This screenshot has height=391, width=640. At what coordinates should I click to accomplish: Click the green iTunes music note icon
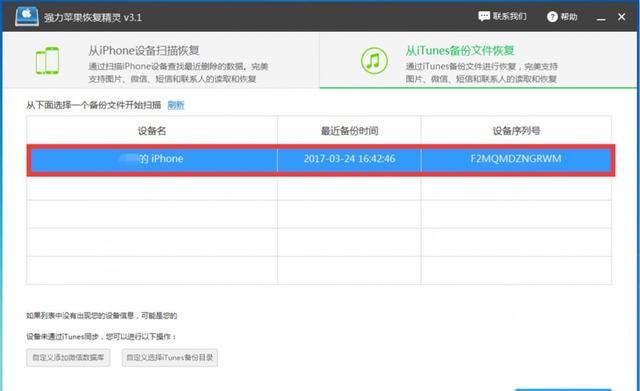point(373,61)
